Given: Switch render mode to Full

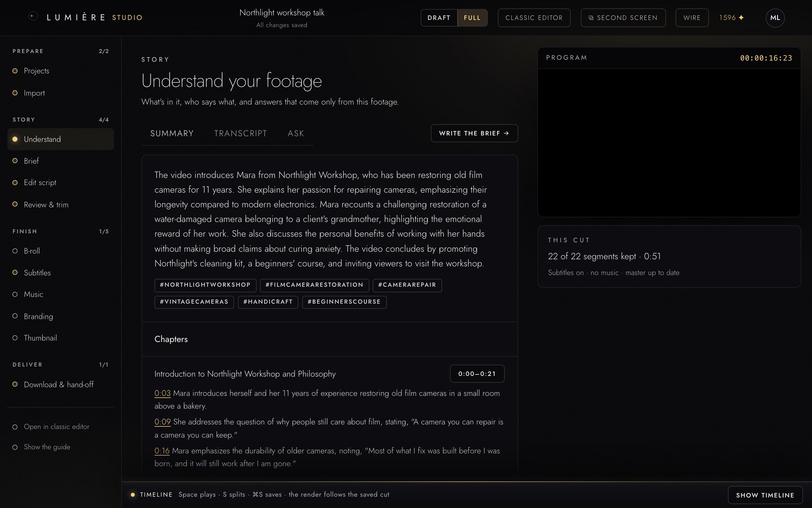Looking at the screenshot, I should point(472,18).
